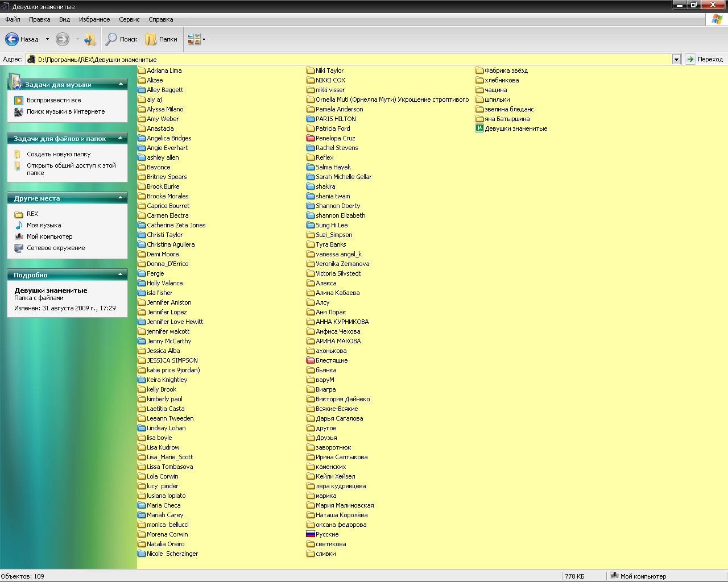Open the Views mode toolbar icon
This screenshot has width=728, height=582.
tap(194, 39)
